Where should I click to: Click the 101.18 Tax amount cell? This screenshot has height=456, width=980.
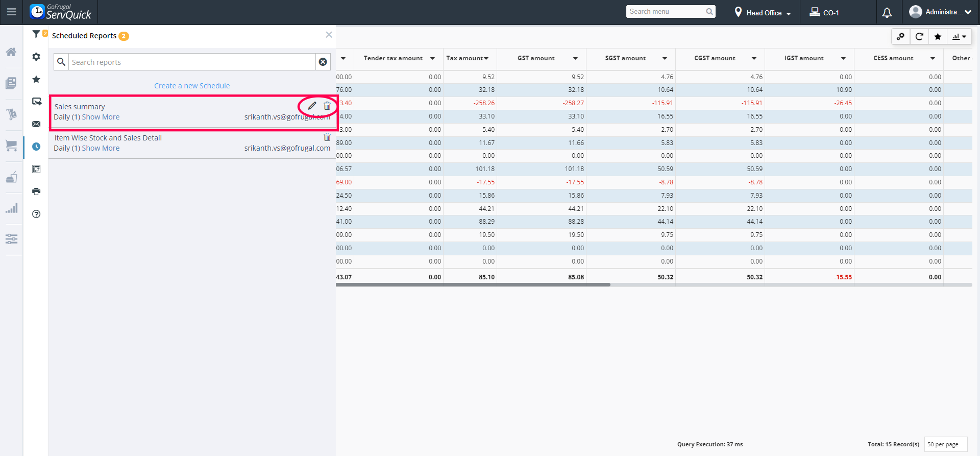pyautogui.click(x=470, y=169)
